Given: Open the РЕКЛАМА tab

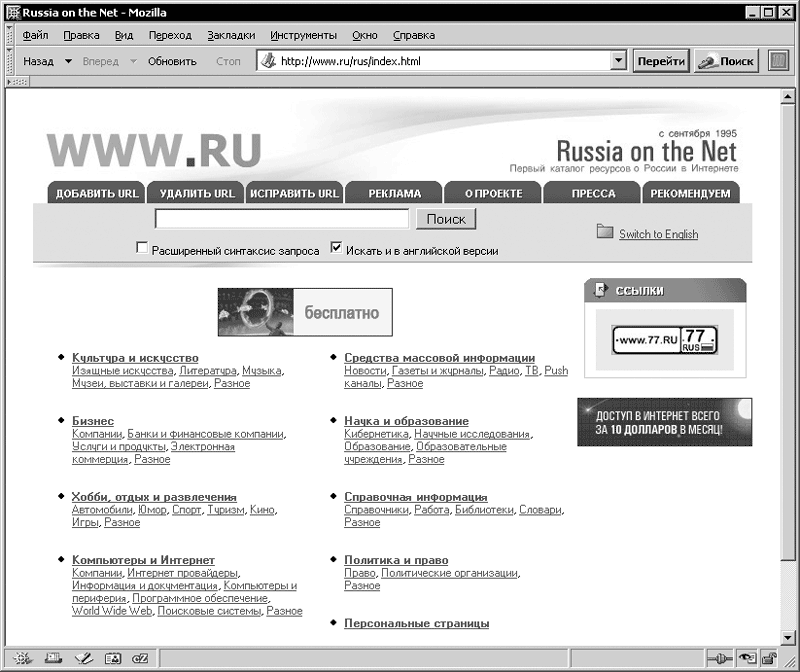Looking at the screenshot, I should click(394, 193).
